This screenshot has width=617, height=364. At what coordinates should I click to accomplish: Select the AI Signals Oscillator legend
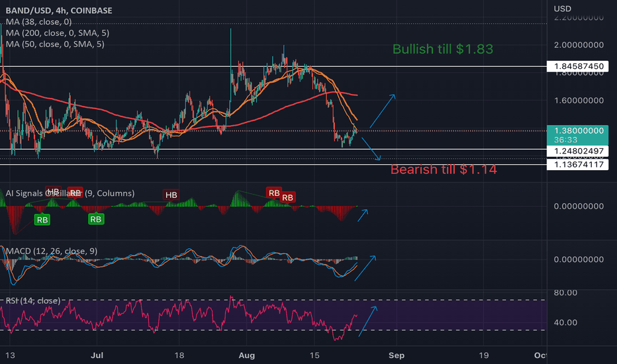tap(70, 193)
